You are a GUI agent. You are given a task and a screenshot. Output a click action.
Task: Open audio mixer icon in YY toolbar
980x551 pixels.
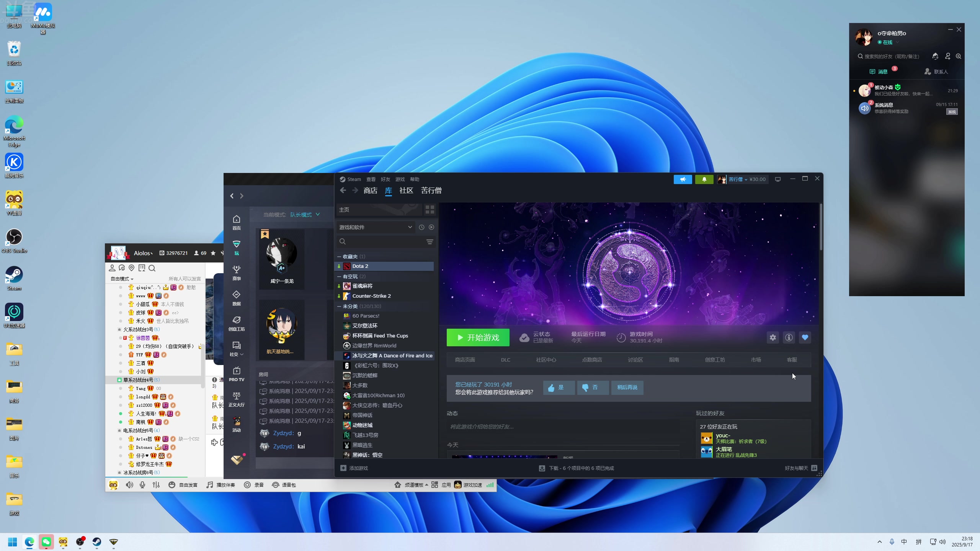156,485
